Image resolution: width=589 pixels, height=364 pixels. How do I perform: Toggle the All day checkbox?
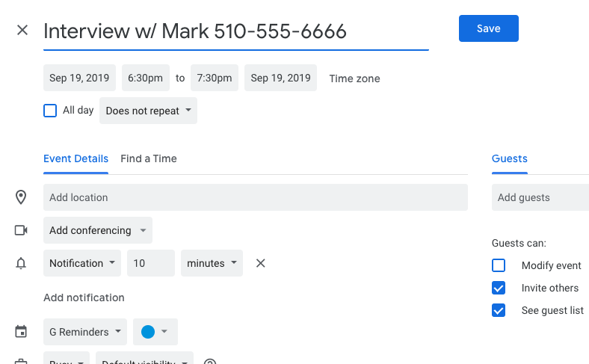pyautogui.click(x=50, y=111)
